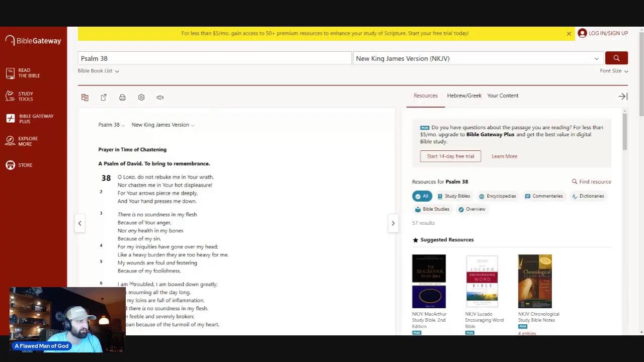Click the resources panel scrollbar
This screenshot has height=362, width=644.
[625, 132]
